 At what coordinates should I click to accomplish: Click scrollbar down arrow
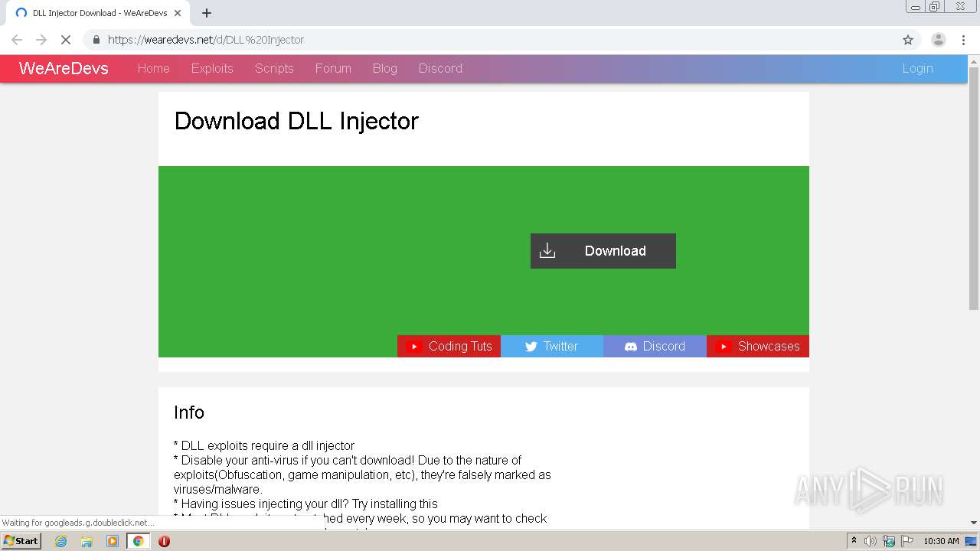(974, 523)
